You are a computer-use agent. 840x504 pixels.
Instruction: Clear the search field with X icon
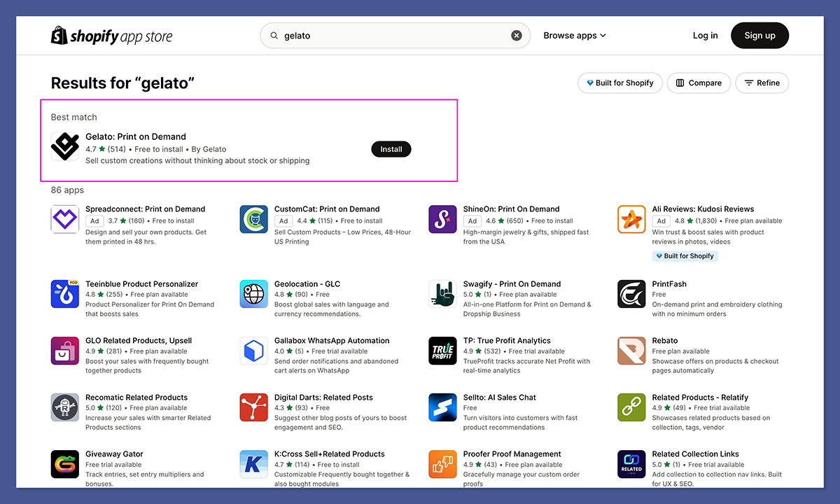coord(517,36)
